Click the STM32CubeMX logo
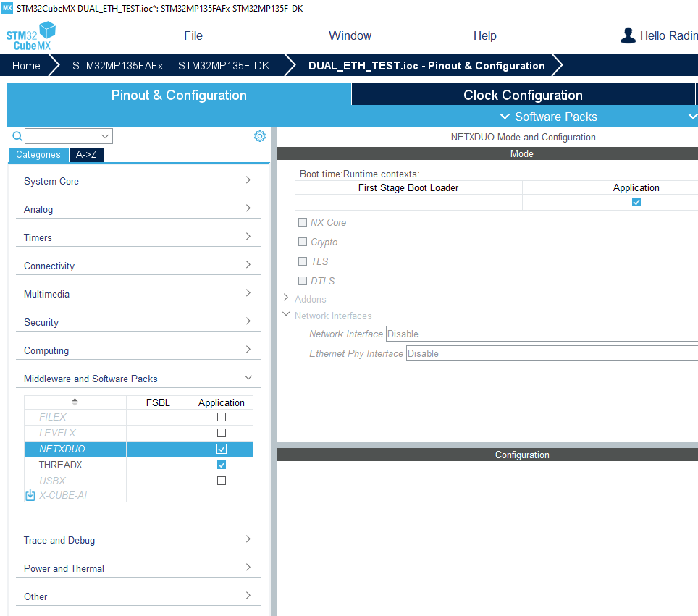This screenshot has width=698, height=616. [30, 35]
